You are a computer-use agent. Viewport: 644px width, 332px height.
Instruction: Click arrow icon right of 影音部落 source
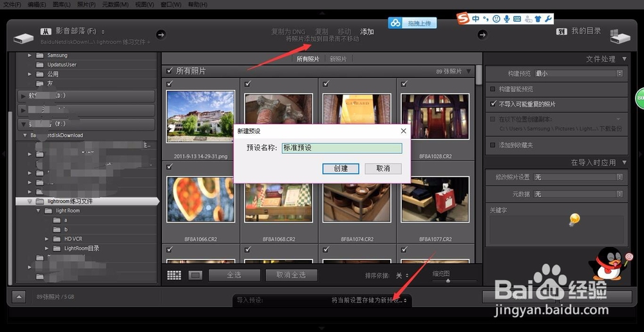(x=160, y=35)
